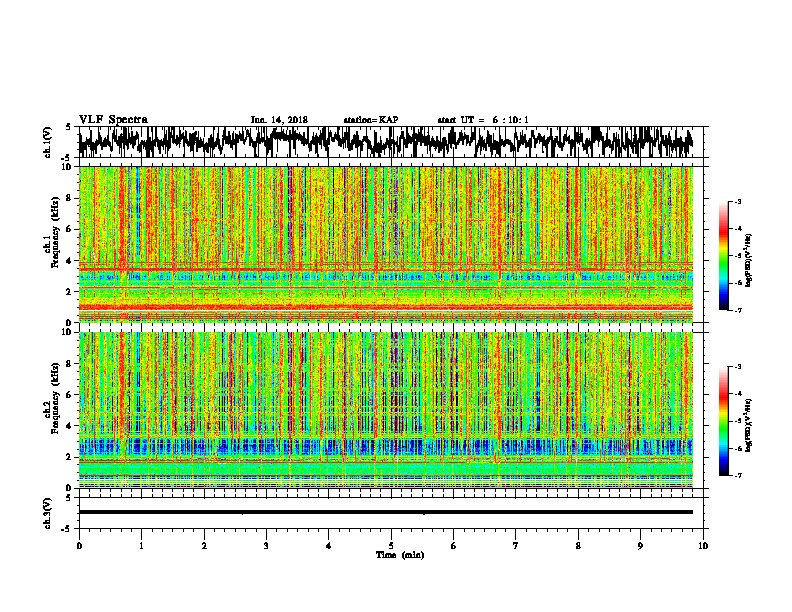Click the "6" kHz tick on ch.1 frequency axis
This screenshot has height=612, width=792.
[70, 229]
